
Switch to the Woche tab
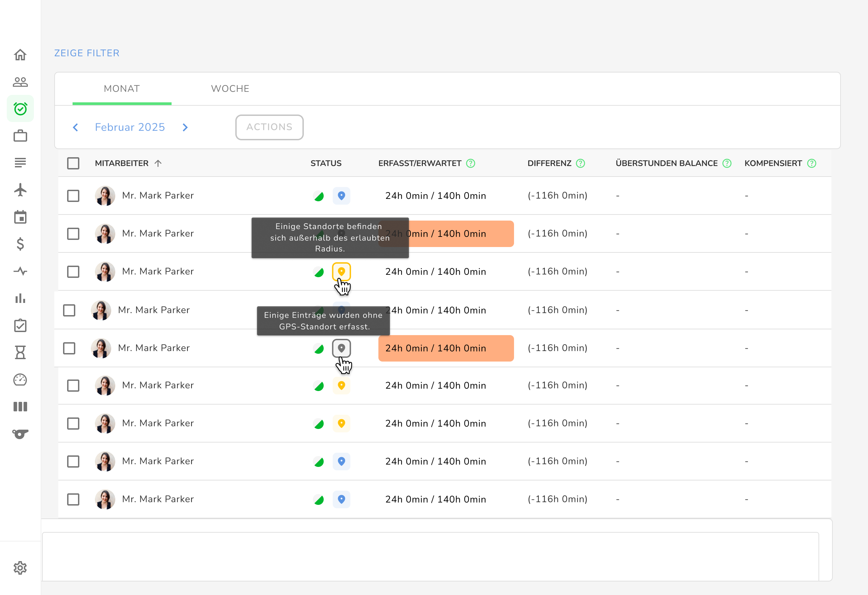[230, 88]
